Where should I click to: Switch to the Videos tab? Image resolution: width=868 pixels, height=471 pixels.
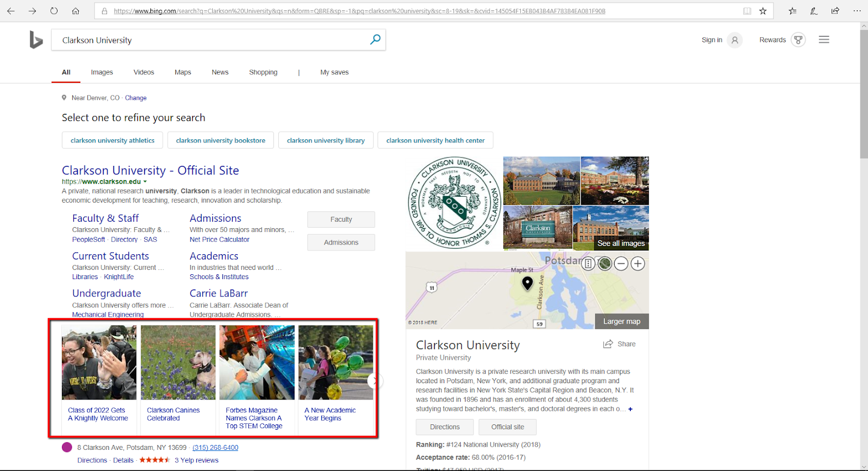coord(144,72)
